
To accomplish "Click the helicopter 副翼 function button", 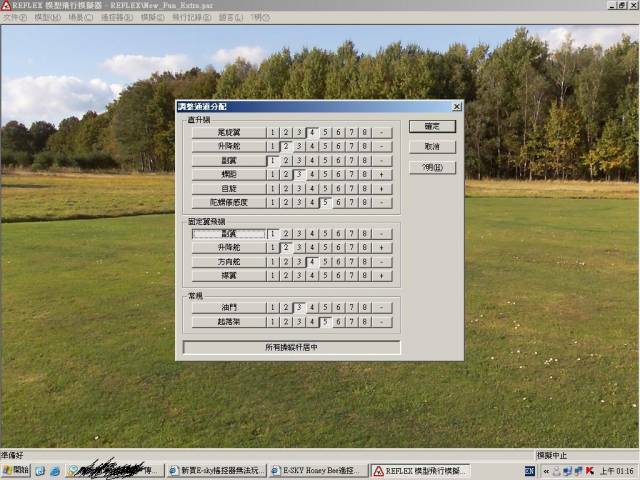I will point(229,160).
